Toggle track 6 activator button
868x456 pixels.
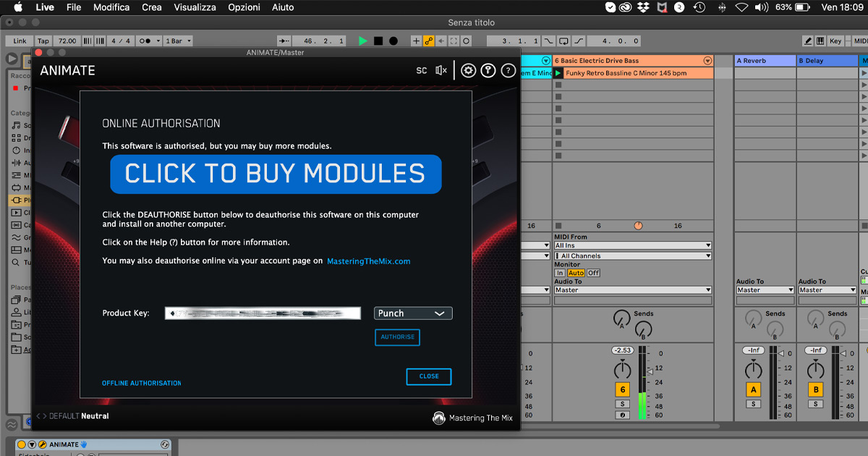pyautogui.click(x=622, y=389)
